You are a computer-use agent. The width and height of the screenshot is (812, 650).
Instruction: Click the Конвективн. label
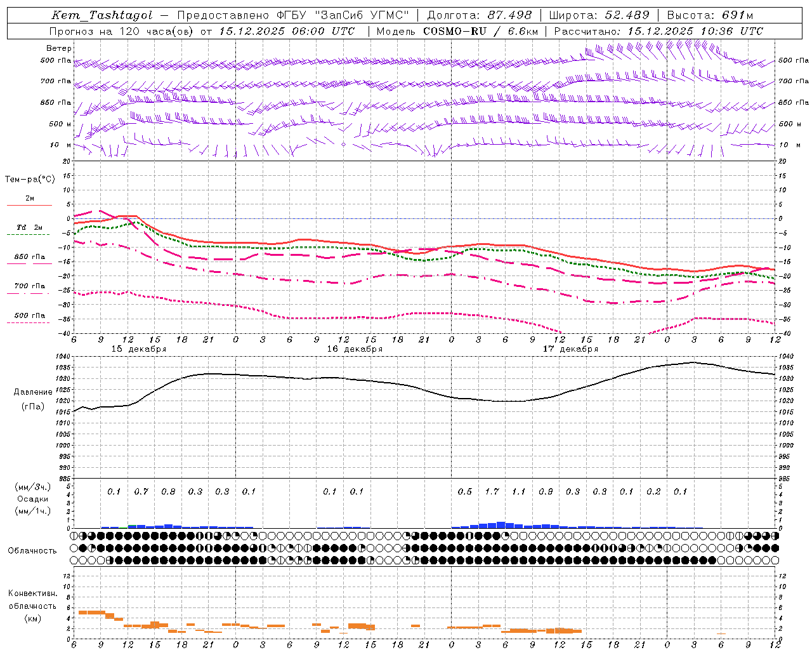[32, 594]
